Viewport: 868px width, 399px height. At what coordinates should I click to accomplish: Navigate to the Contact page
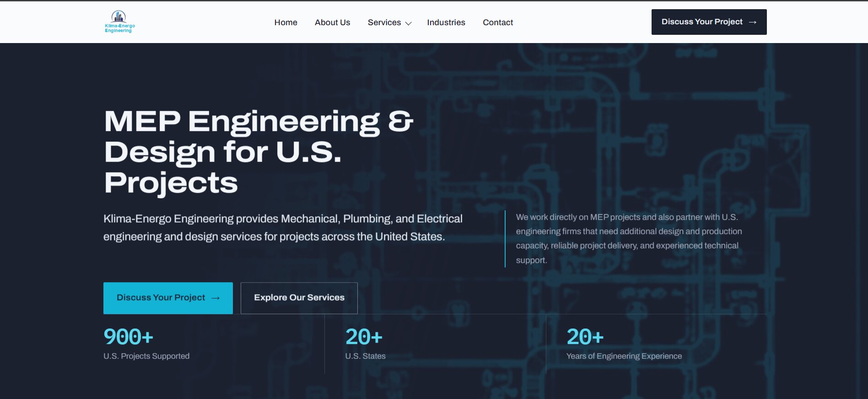pyautogui.click(x=498, y=22)
